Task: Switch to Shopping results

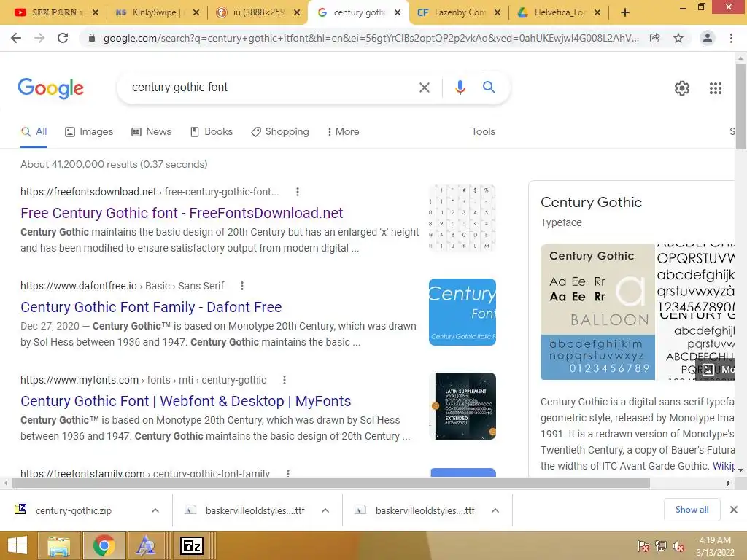Action: 280,132
